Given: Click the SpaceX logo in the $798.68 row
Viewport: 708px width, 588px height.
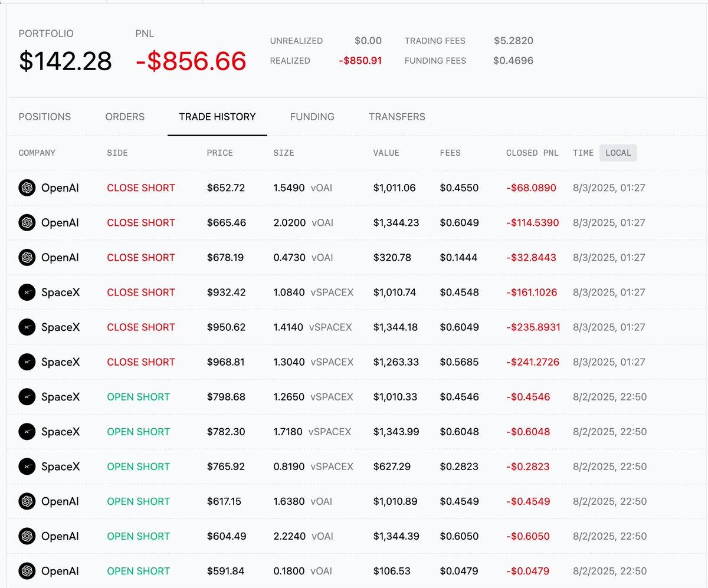Looking at the screenshot, I should 27,397.
